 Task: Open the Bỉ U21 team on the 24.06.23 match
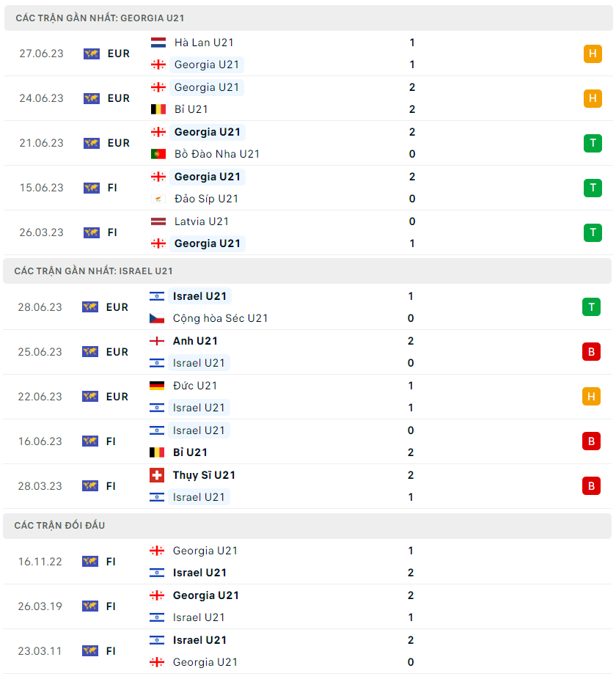tap(191, 109)
